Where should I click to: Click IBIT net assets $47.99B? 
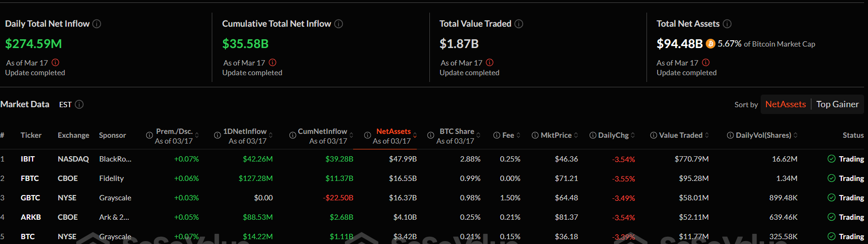pos(403,159)
